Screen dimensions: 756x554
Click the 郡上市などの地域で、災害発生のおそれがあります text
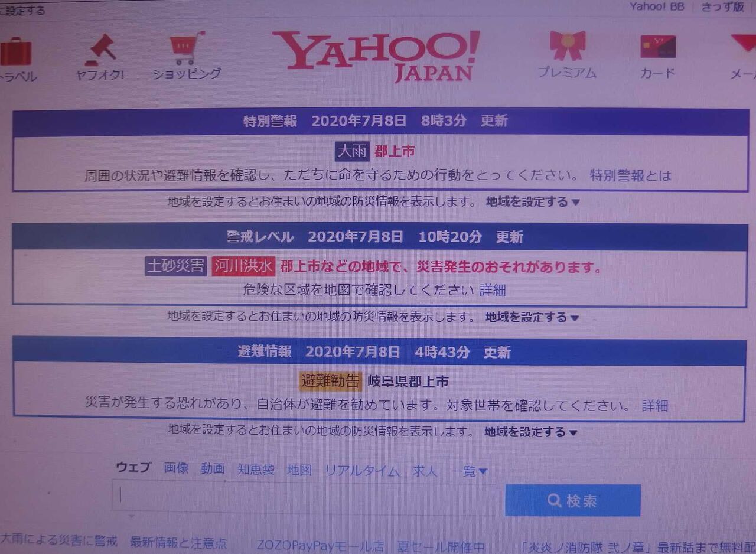pyautogui.click(x=441, y=267)
